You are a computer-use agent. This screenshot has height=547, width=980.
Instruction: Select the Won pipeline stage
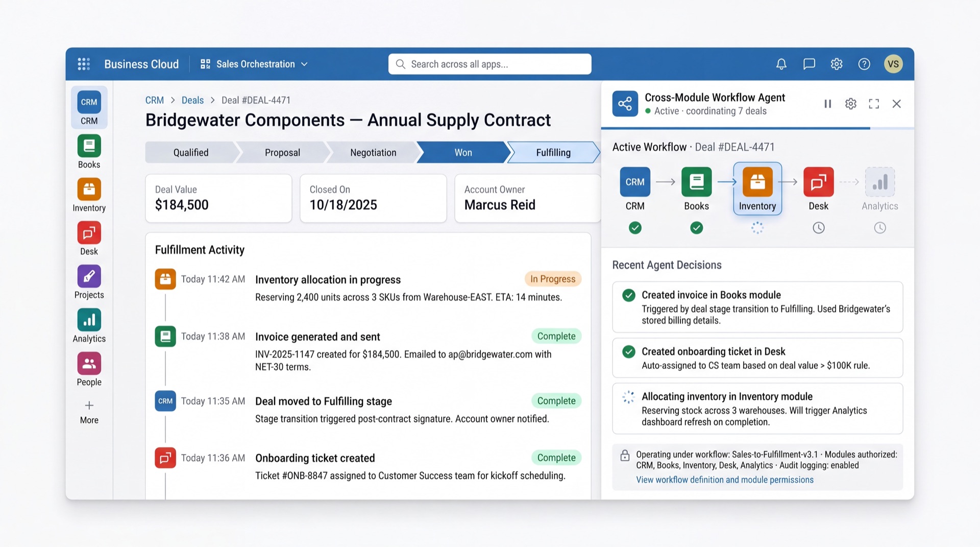(x=463, y=152)
